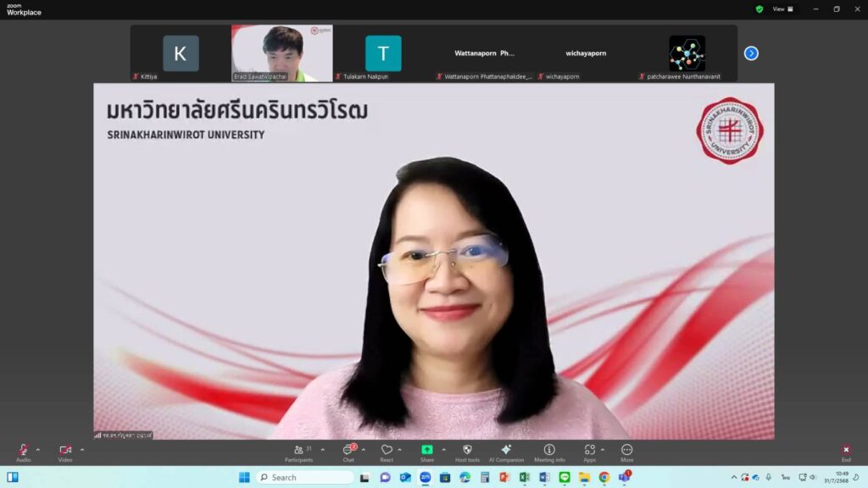Expand caret next to Apps
Image resolution: width=868 pixels, height=488 pixels.
point(603,450)
